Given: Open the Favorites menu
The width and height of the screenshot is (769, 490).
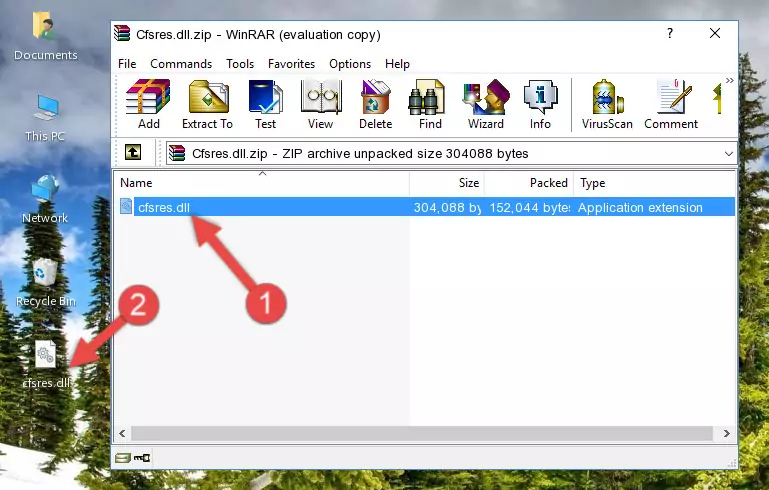Looking at the screenshot, I should (x=291, y=64).
